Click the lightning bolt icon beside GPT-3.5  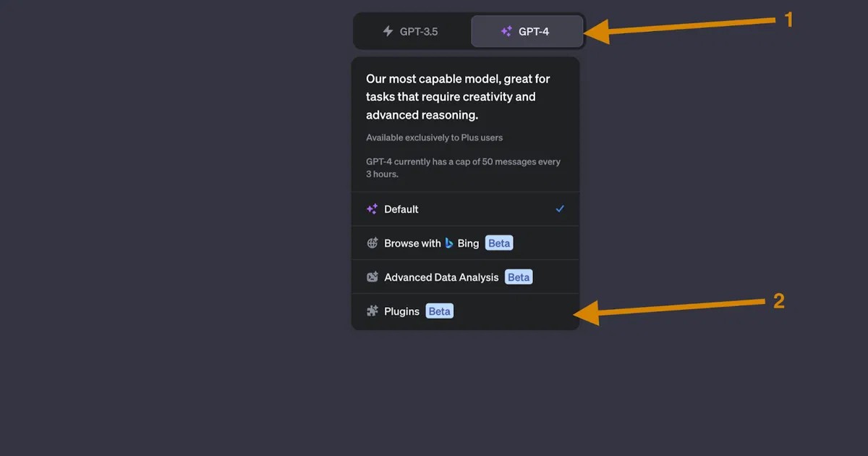pyautogui.click(x=388, y=31)
